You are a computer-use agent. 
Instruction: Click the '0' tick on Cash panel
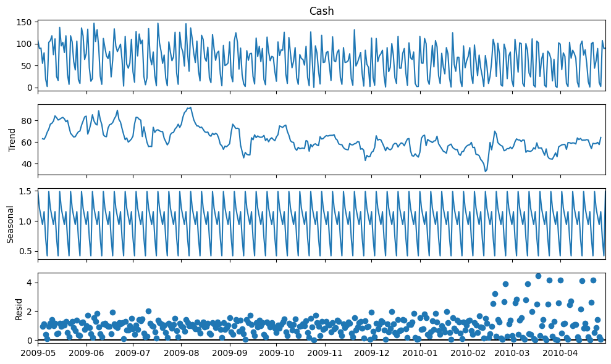[29, 88]
